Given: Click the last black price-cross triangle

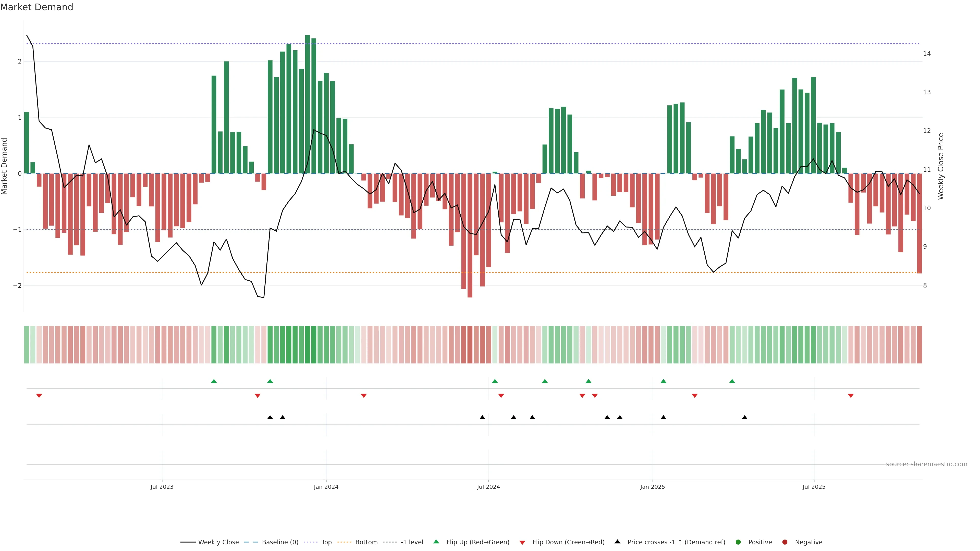Looking at the screenshot, I should coord(744,418).
